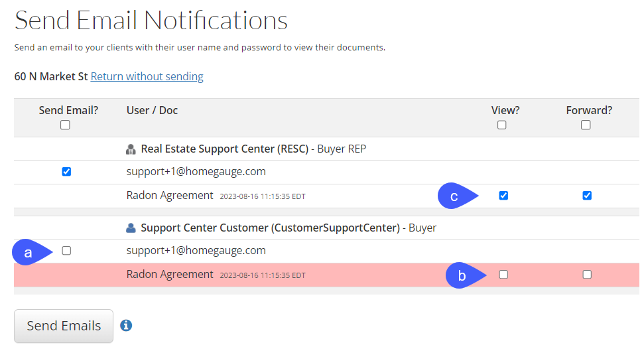Image resolution: width=644 pixels, height=345 pixels.
Task: Click the 60 N Market St address text
Action: pyautogui.click(x=51, y=76)
